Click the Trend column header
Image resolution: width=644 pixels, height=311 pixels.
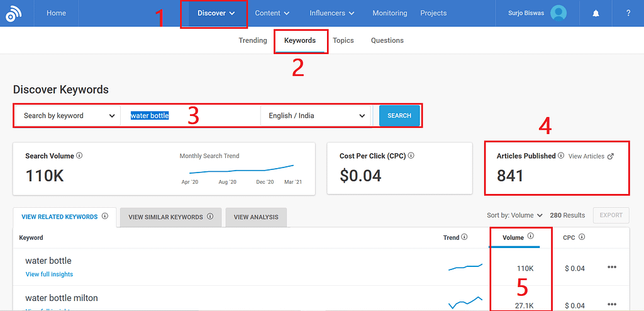[x=451, y=237]
